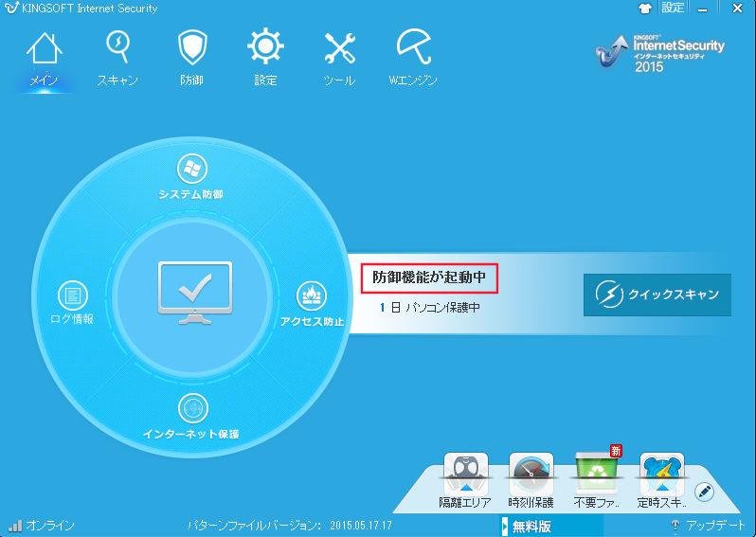
Task: Open the 隔離エリア quarantine tool
Action: tap(465, 480)
